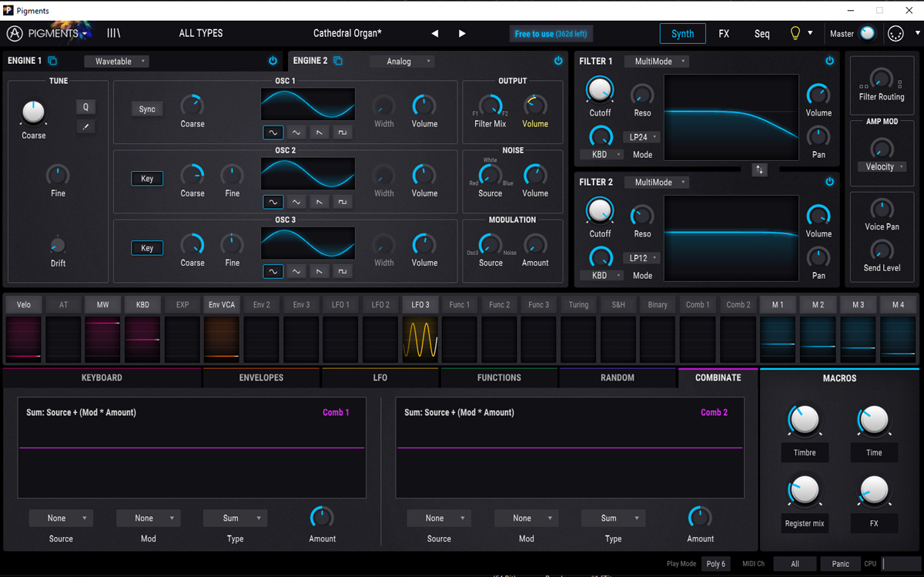Image resolution: width=924 pixels, height=577 pixels.
Task: Toggle OSC 2 Key tracking
Action: (x=147, y=179)
